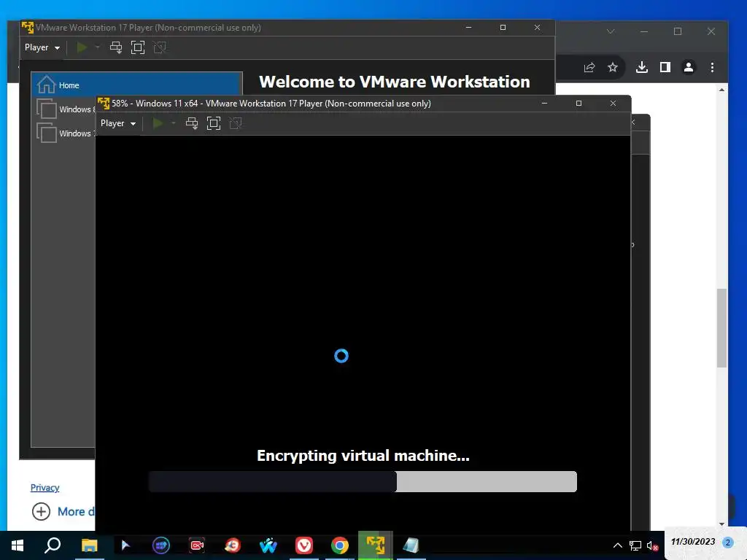This screenshot has height=560, width=747.
Task: Open Chrome downloads icon
Action: (x=642, y=67)
